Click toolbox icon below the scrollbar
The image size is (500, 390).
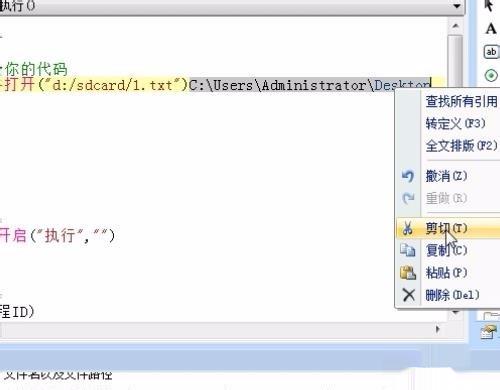(489, 332)
